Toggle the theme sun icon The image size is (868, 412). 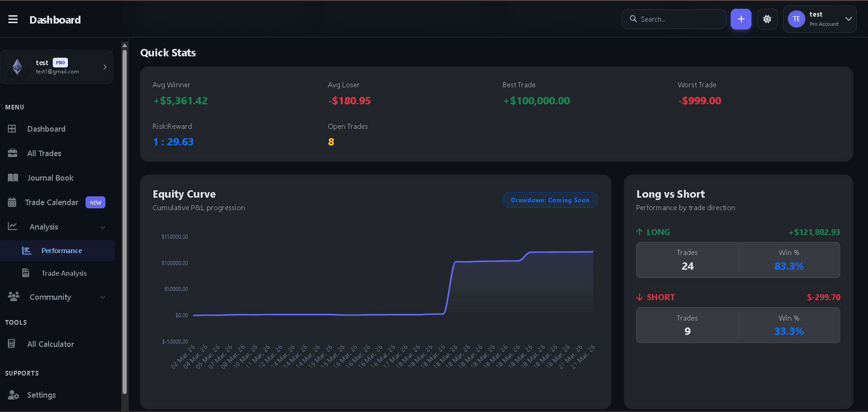pos(767,19)
